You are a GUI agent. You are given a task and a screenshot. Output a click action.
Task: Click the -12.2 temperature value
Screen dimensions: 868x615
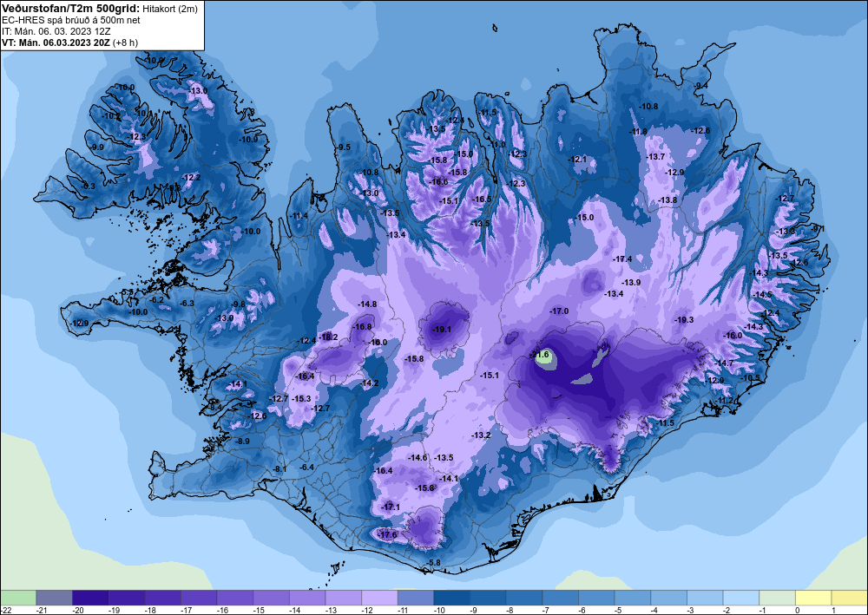coord(192,178)
